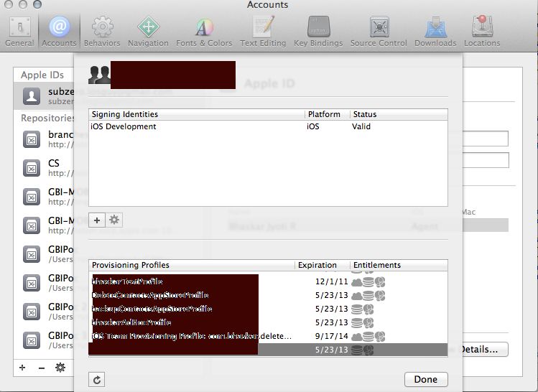The height and width of the screenshot is (392, 538).
Task: Open the Source Control preferences
Action: pos(379,32)
